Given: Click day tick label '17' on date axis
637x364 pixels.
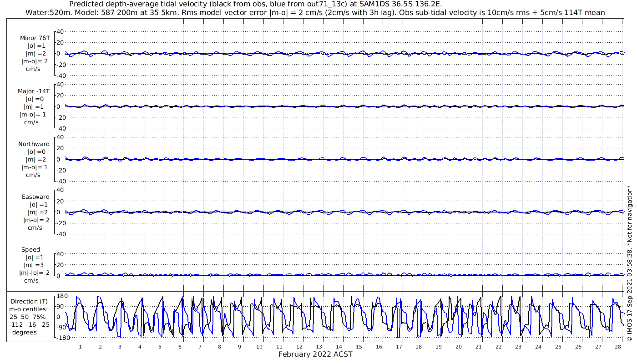Looking at the screenshot, I should pos(399,347).
